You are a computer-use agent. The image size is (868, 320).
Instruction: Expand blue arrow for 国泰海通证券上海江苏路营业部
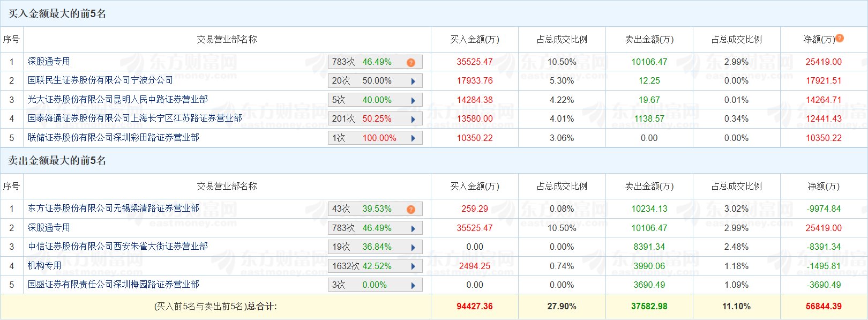click(x=413, y=120)
